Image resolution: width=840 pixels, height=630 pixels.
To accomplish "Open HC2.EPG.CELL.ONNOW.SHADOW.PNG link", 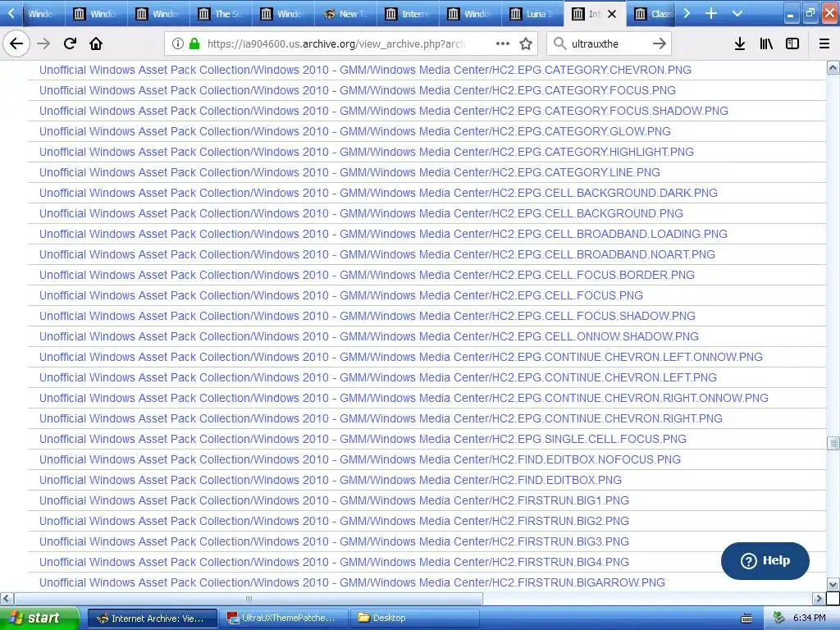I will coord(368,336).
